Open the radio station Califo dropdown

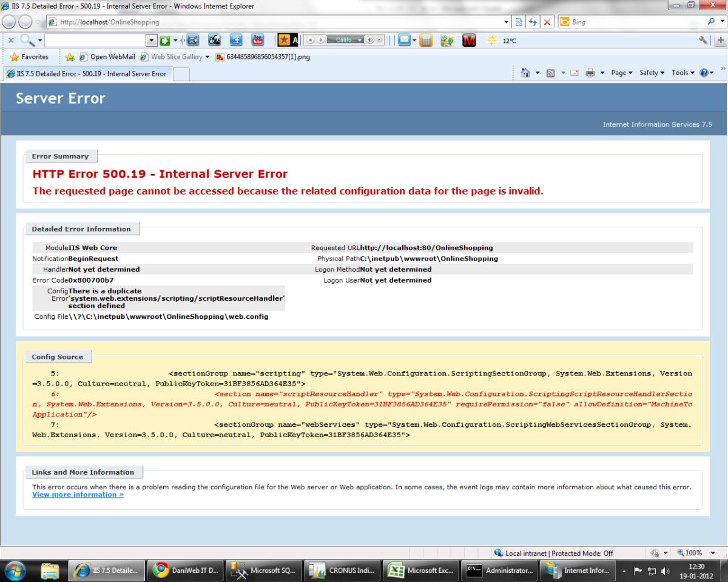(x=345, y=40)
